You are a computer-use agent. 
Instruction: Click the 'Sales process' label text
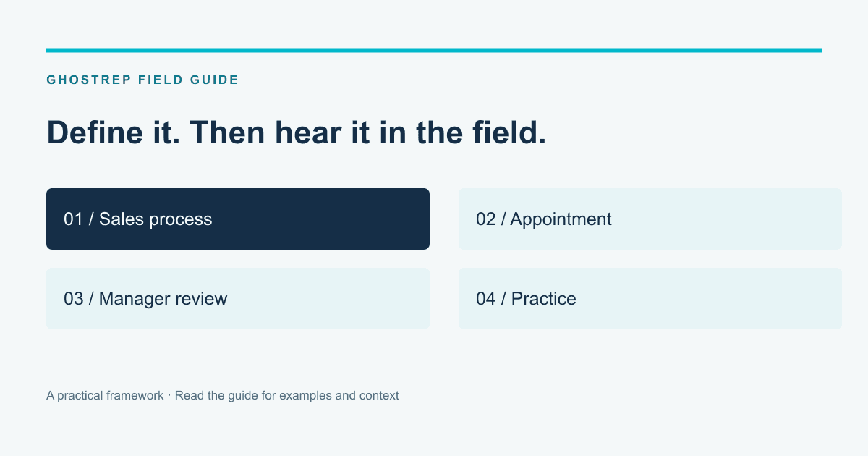(156, 219)
